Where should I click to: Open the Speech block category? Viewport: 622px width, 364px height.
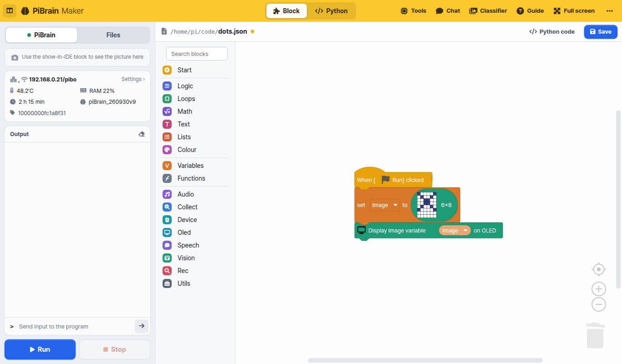(x=195, y=245)
